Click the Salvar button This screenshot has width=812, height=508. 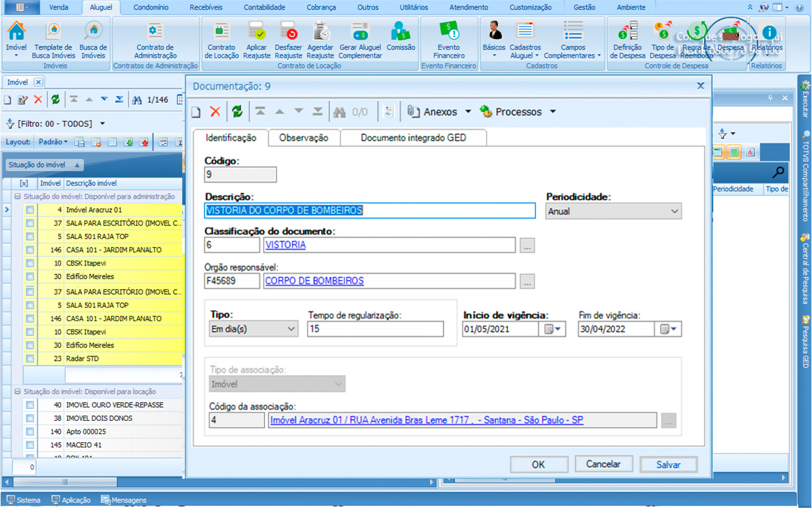click(668, 464)
